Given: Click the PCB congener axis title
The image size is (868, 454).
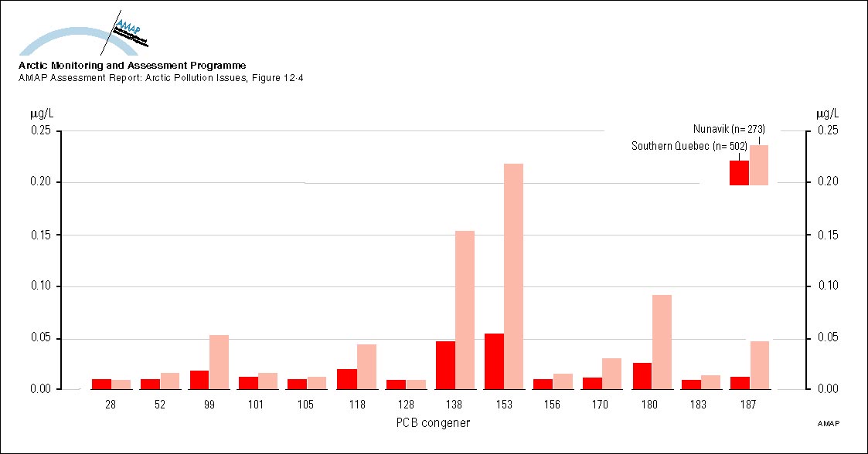Looking at the screenshot, I should 434,422.
